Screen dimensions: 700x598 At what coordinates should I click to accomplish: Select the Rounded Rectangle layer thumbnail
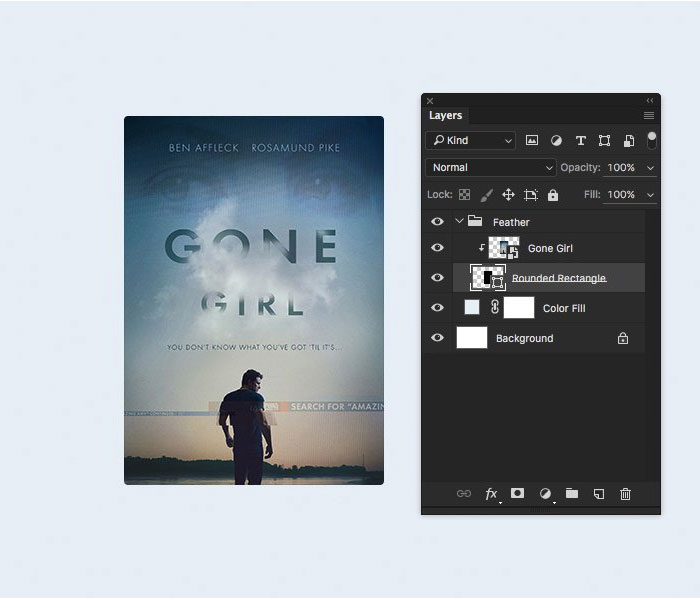[488, 278]
